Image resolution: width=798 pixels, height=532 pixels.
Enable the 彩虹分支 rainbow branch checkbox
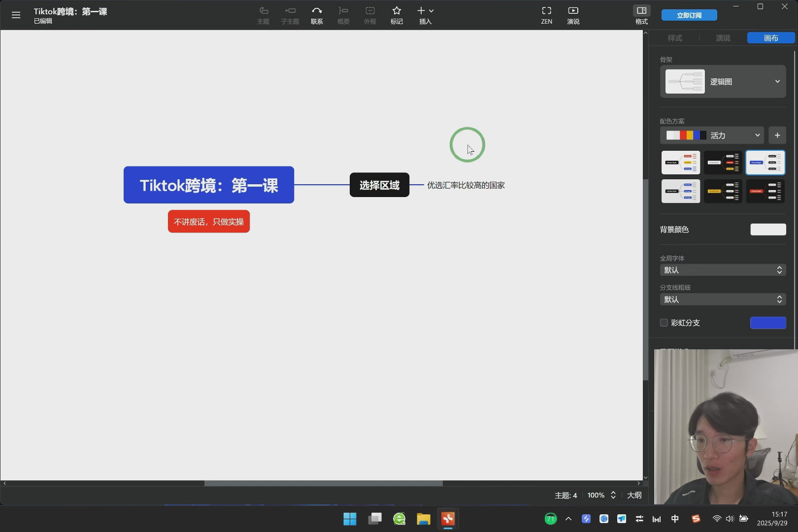tap(664, 323)
